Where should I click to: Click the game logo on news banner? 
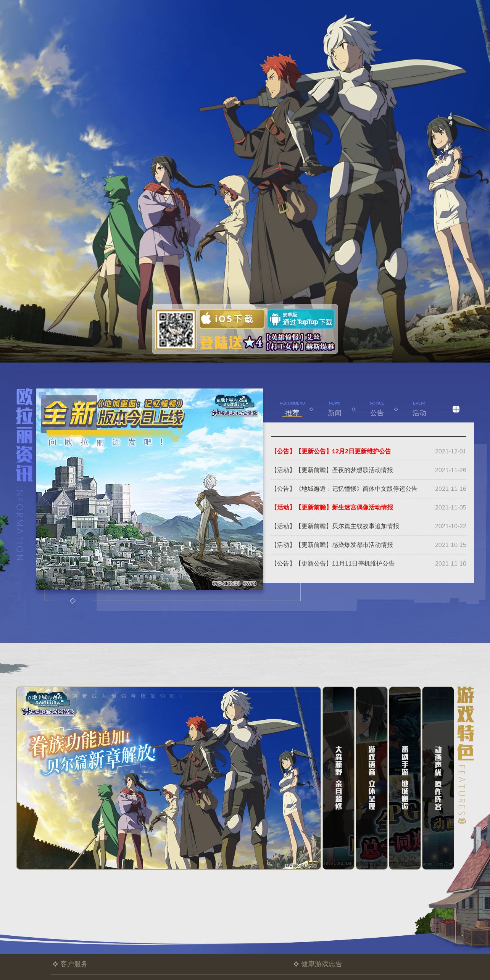234,406
